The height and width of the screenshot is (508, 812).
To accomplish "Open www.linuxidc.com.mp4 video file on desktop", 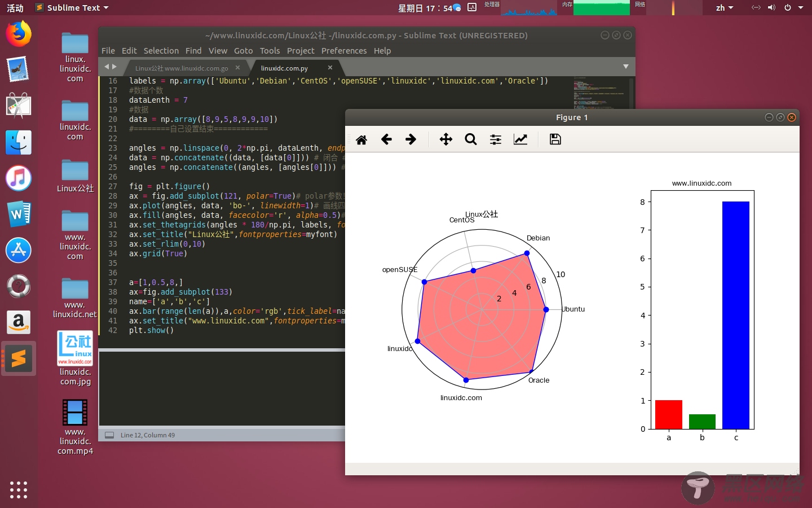I will tap(75, 427).
